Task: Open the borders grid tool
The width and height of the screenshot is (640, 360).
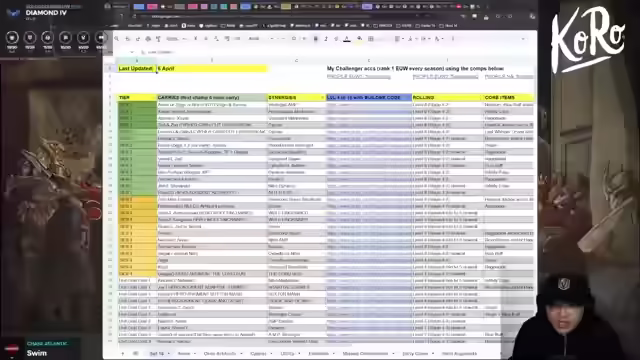Action: coord(371,39)
